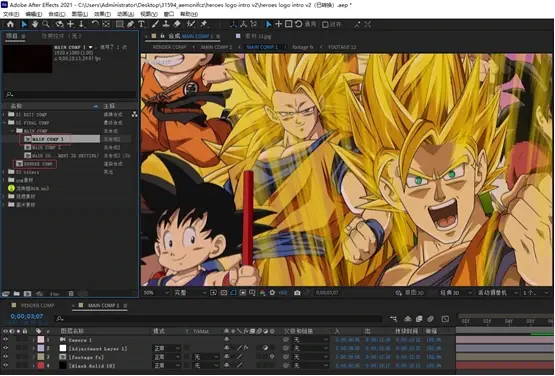Click the trash delete icon in Project panel
Viewport: 555px width, 376px height.
[71, 294]
